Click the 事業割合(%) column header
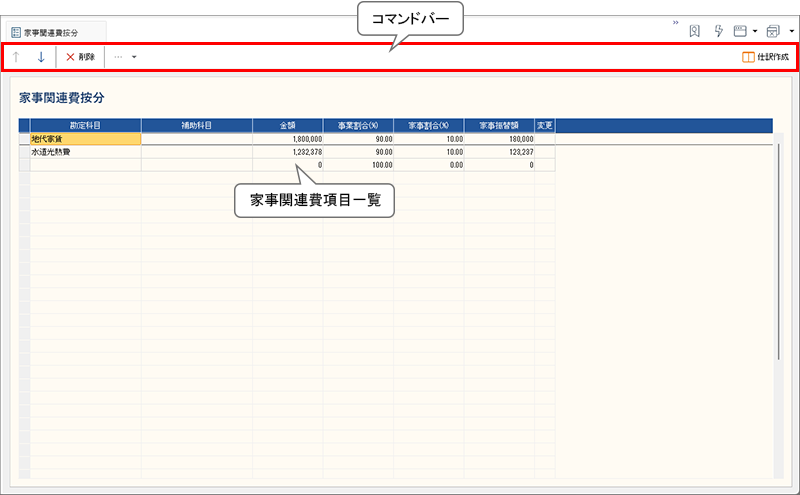The width and height of the screenshot is (800, 495). [x=358, y=125]
